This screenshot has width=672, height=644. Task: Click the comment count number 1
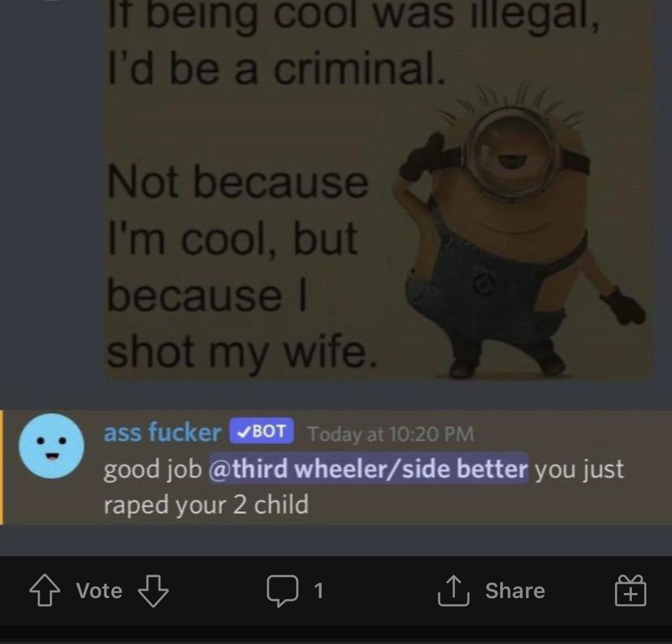(318, 591)
